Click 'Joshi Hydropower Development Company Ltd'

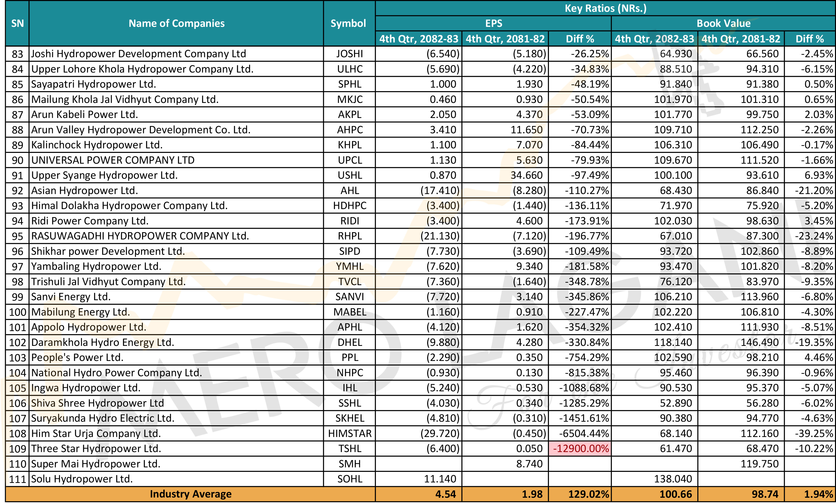[138, 54]
